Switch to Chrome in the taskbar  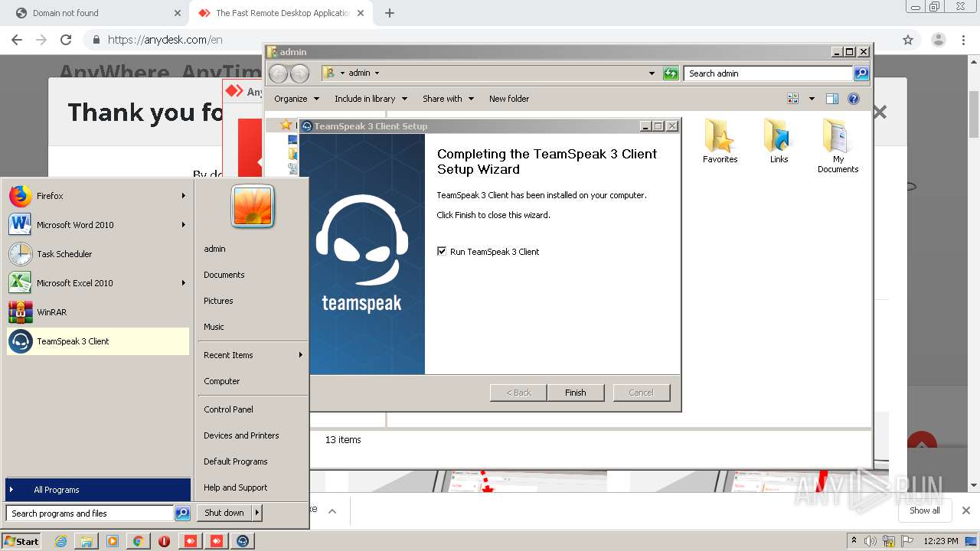point(138,541)
